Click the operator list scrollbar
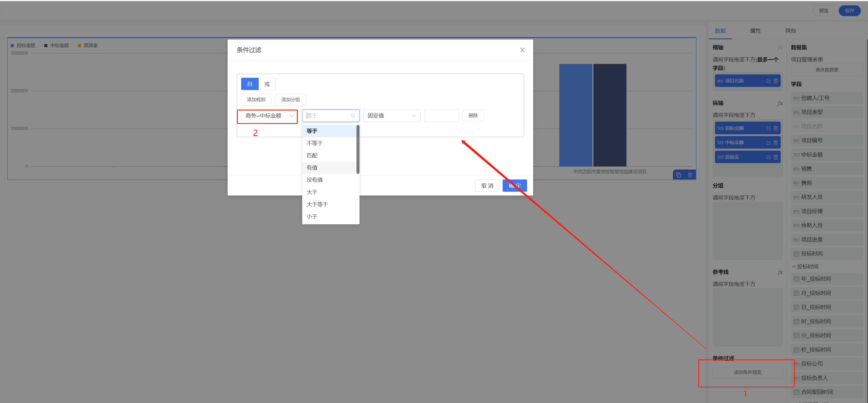 click(357, 149)
